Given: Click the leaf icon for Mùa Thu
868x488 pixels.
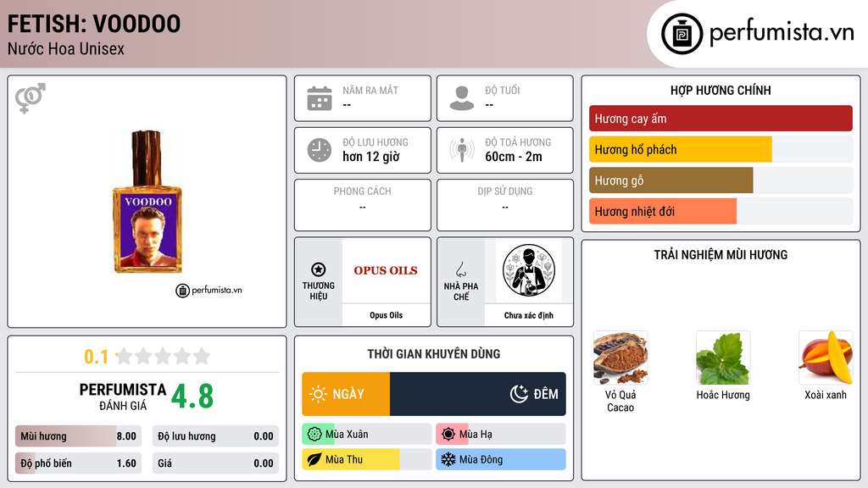Looking at the screenshot, I should point(314,459).
